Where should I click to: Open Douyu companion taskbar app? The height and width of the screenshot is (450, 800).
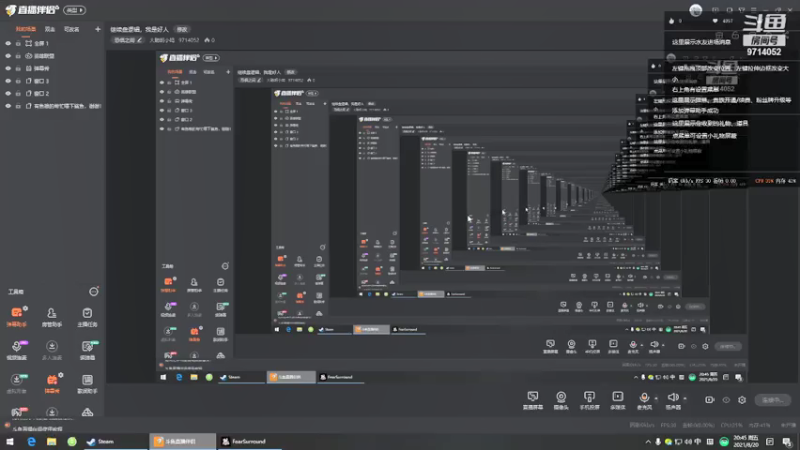[182, 441]
